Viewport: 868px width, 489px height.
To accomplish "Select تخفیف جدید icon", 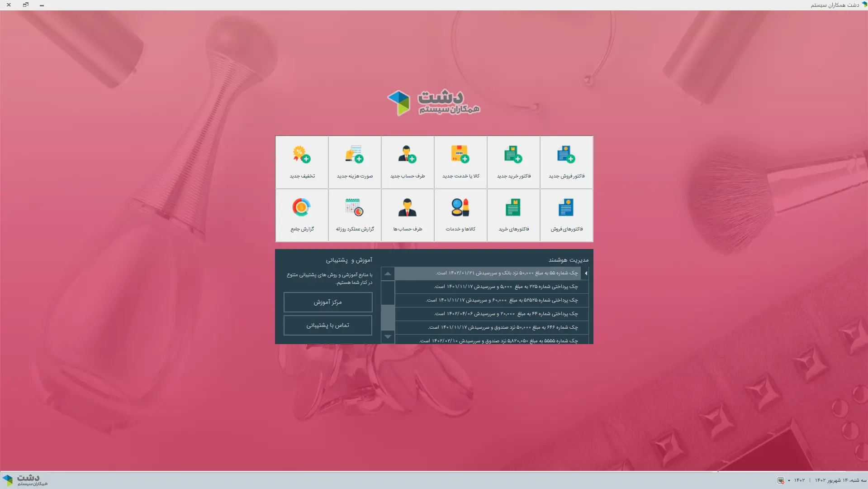I will (302, 162).
